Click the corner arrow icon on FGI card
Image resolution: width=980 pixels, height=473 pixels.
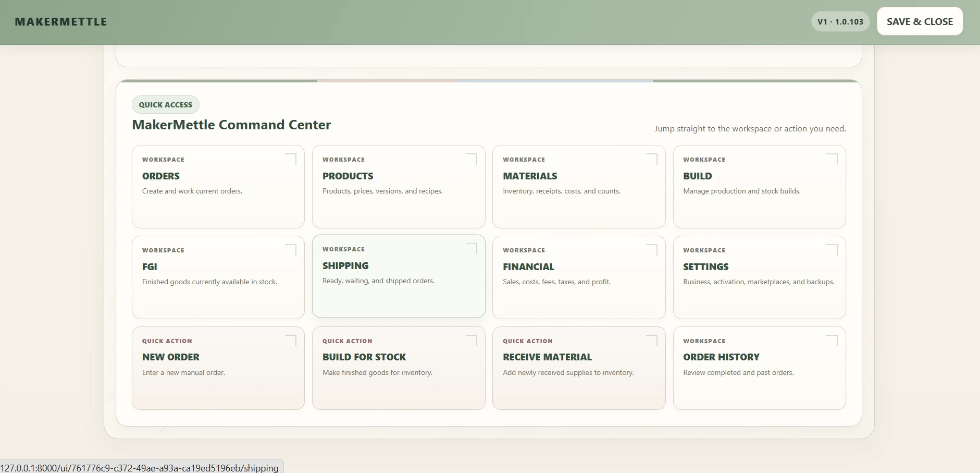[x=291, y=250]
